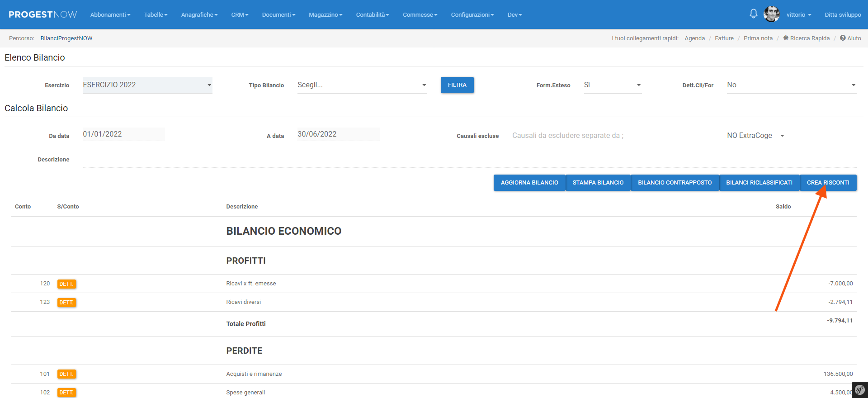This screenshot has height=398, width=868.
Task: Click the BilanciProgestNOW breadcrumb
Action: pyautogui.click(x=66, y=38)
